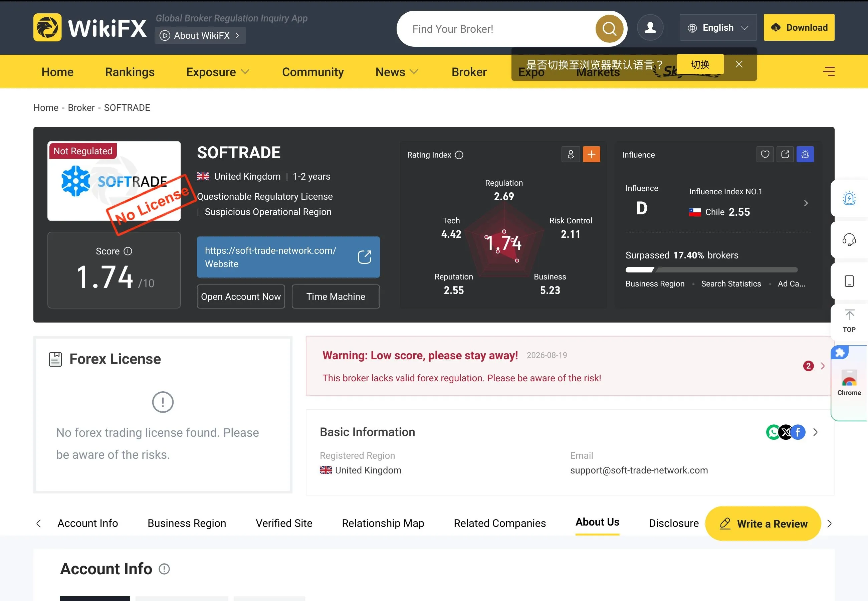Click the blue alarm report icon
868x601 pixels.
tap(805, 154)
